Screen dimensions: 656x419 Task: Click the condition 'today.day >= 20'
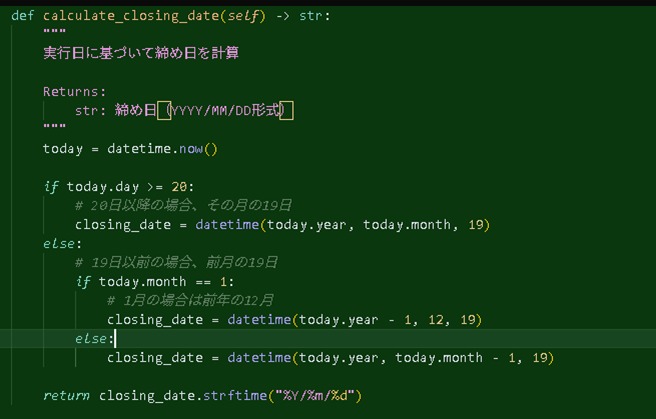127,187
